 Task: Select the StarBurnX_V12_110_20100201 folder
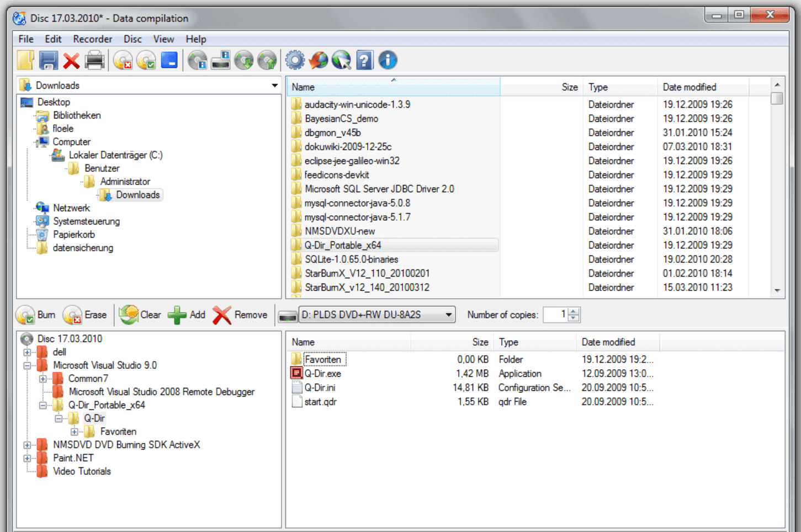coord(367,273)
